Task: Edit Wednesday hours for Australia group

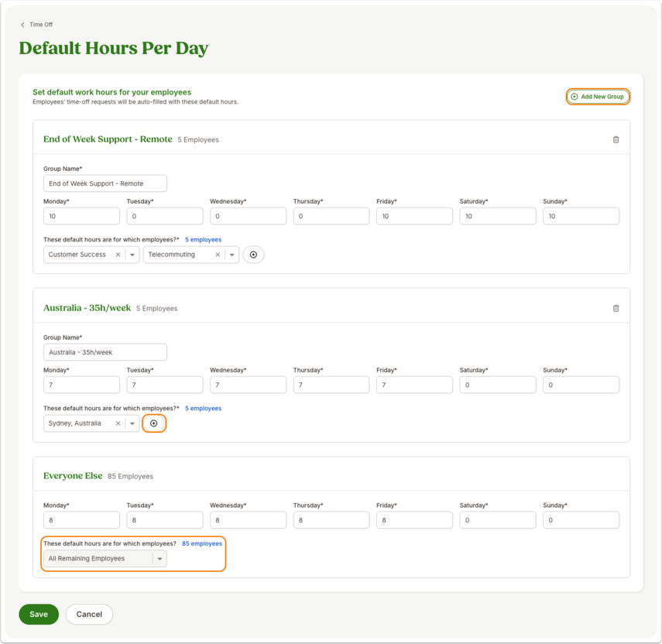Action: 249,385
